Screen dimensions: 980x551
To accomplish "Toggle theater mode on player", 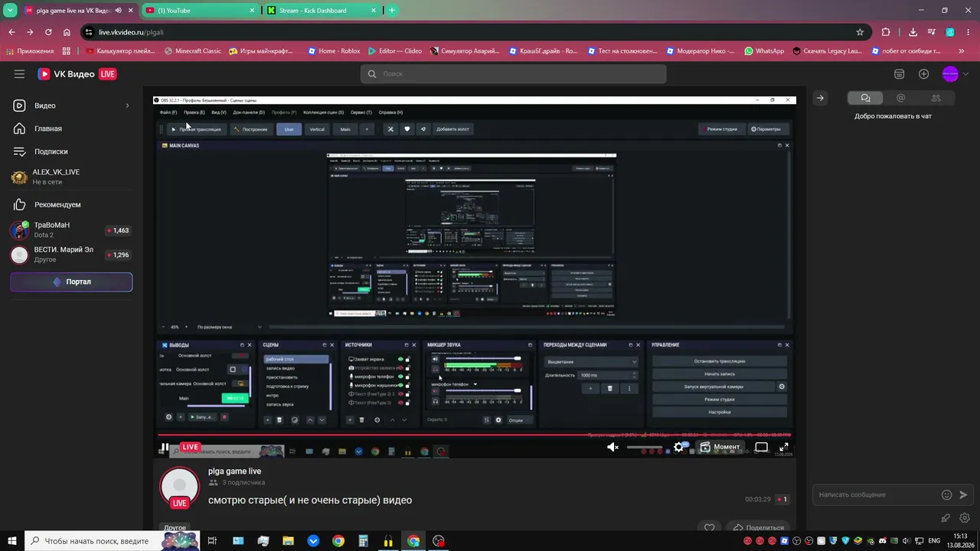I will [761, 448].
